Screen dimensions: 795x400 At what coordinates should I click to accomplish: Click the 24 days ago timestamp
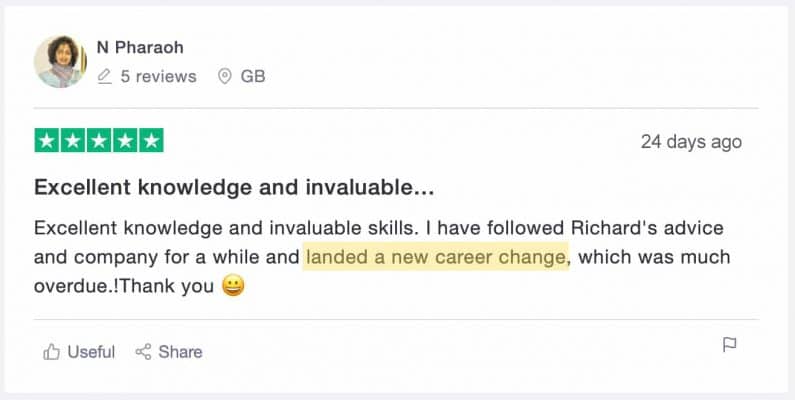[691, 141]
